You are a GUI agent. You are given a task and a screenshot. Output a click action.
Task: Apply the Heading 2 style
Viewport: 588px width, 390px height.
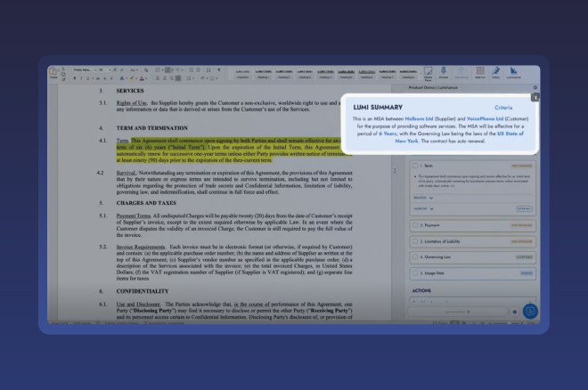pos(284,74)
